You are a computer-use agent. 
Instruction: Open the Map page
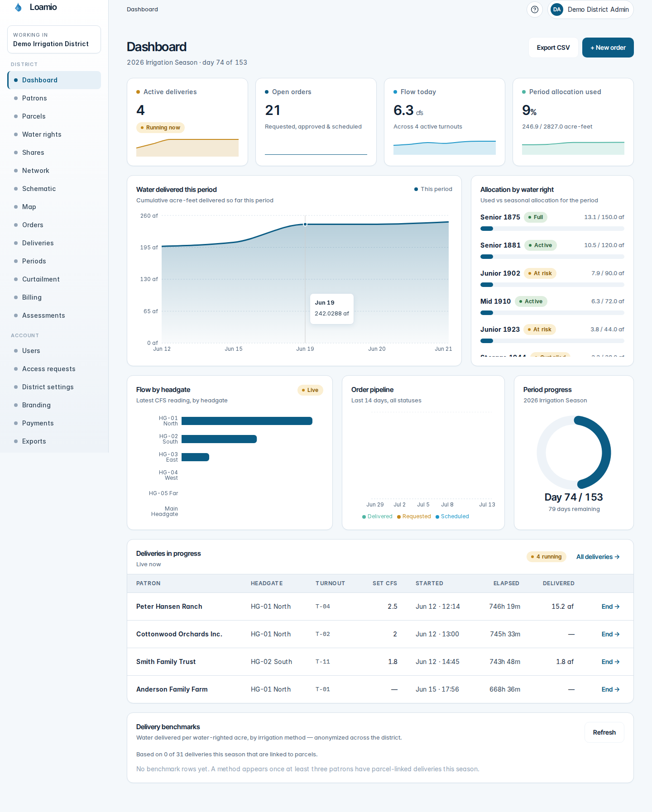point(54,207)
